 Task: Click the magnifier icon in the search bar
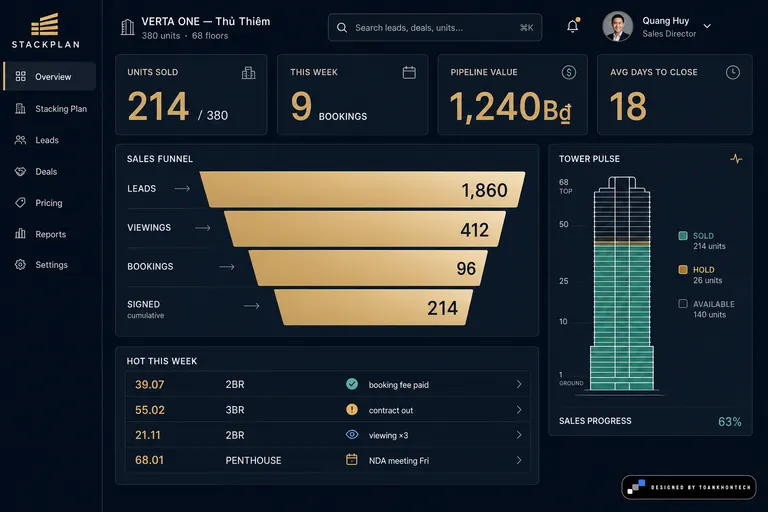point(341,27)
